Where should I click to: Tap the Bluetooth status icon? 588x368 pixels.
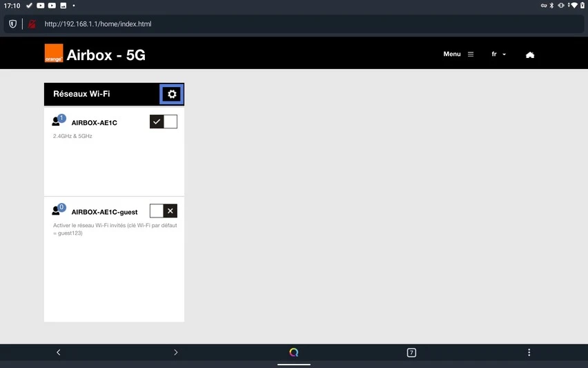coord(551,6)
